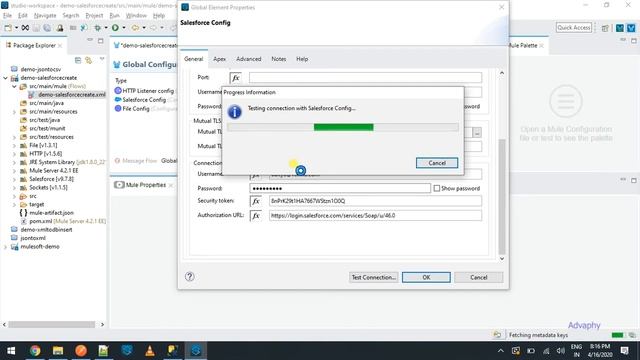Click the green Run icon in toolbar
Viewport: 640px width, 360px height.
[x=116, y=28]
